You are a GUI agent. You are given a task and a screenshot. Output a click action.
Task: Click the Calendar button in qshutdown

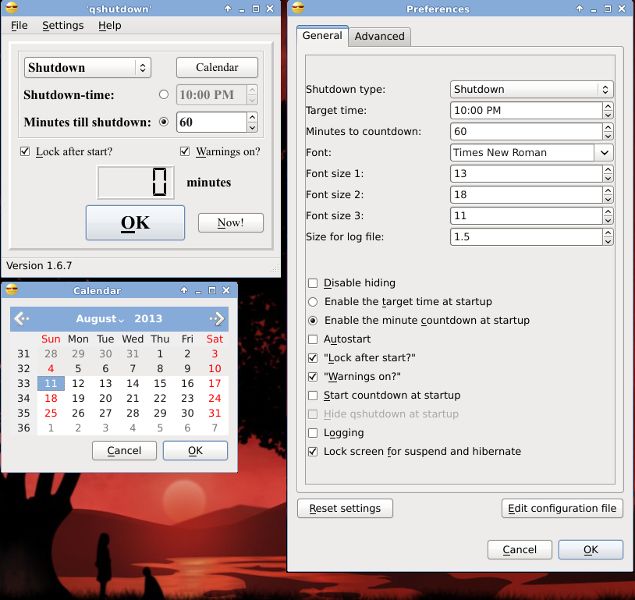coord(217,67)
